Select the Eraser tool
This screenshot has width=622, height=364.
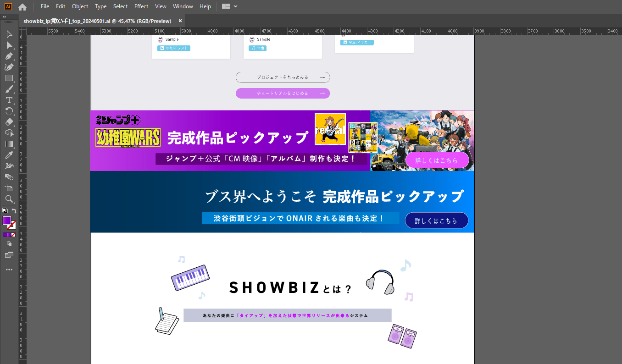9,122
